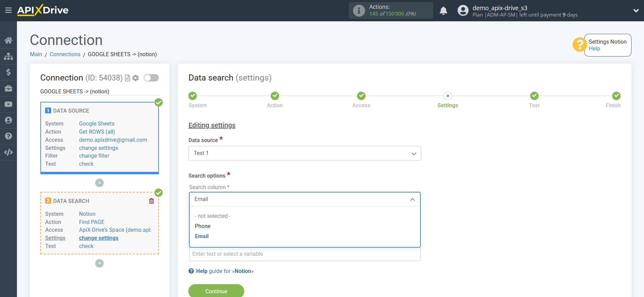Go to the Settings step
The image size is (644, 297).
click(x=448, y=96)
